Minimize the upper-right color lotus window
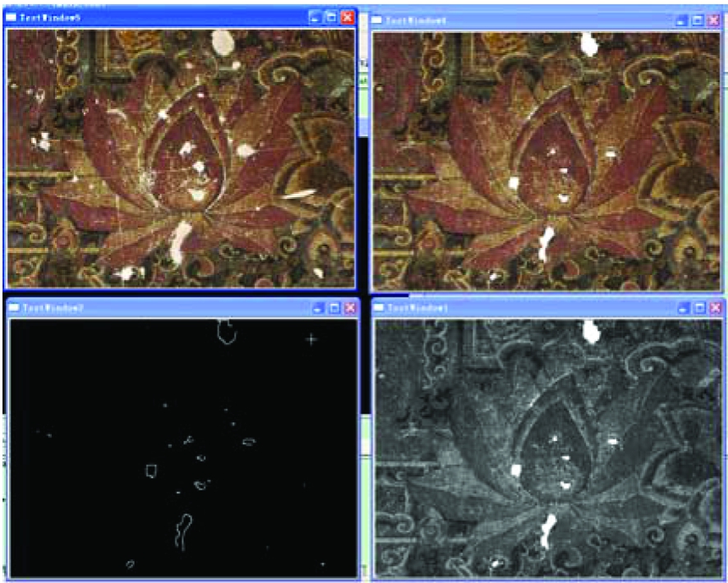 tap(681, 21)
